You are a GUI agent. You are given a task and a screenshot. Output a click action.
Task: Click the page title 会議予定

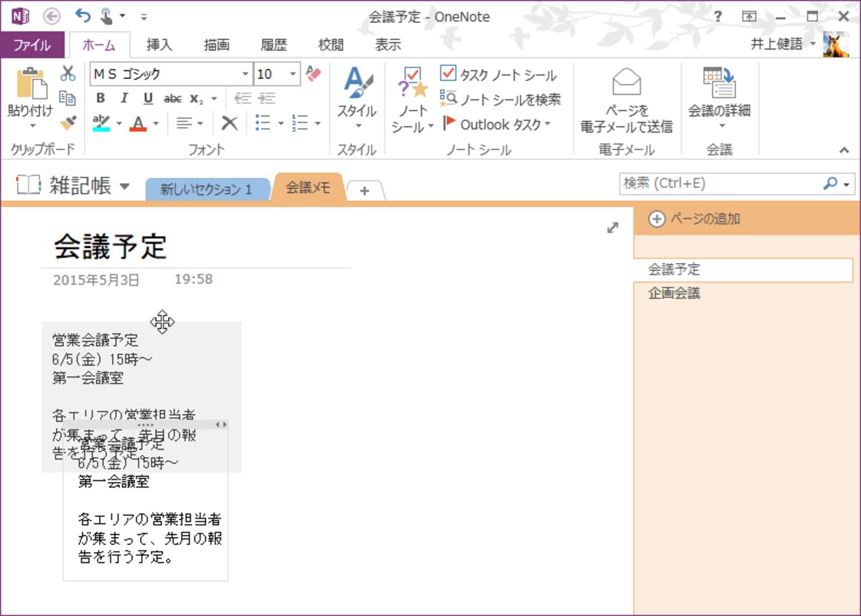[110, 246]
